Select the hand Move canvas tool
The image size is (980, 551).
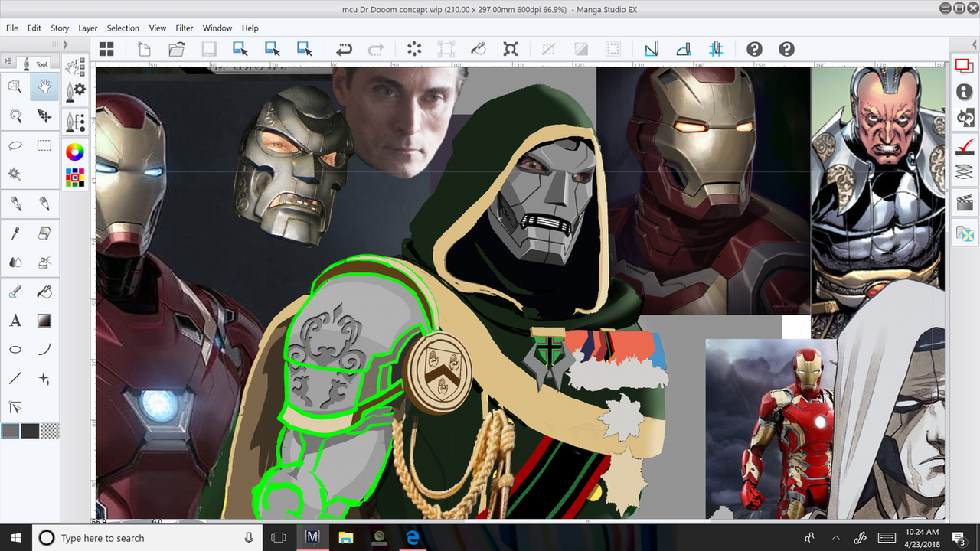[44, 86]
